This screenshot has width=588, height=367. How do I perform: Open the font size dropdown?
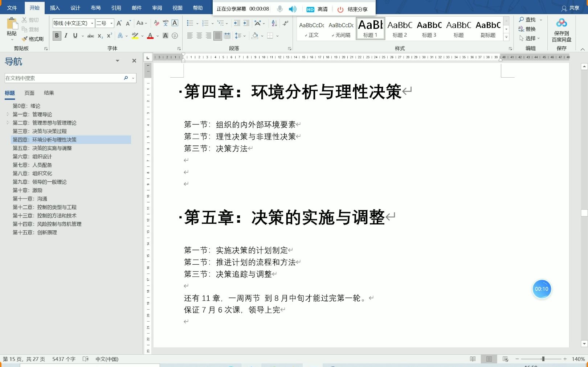tap(111, 23)
